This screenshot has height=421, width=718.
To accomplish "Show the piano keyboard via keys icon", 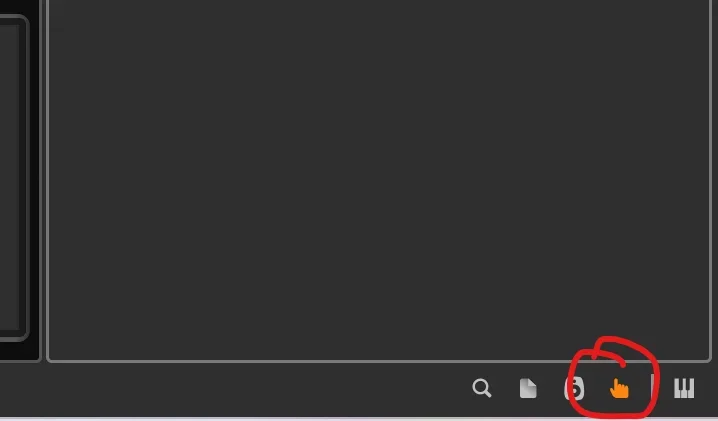I will [x=684, y=388].
